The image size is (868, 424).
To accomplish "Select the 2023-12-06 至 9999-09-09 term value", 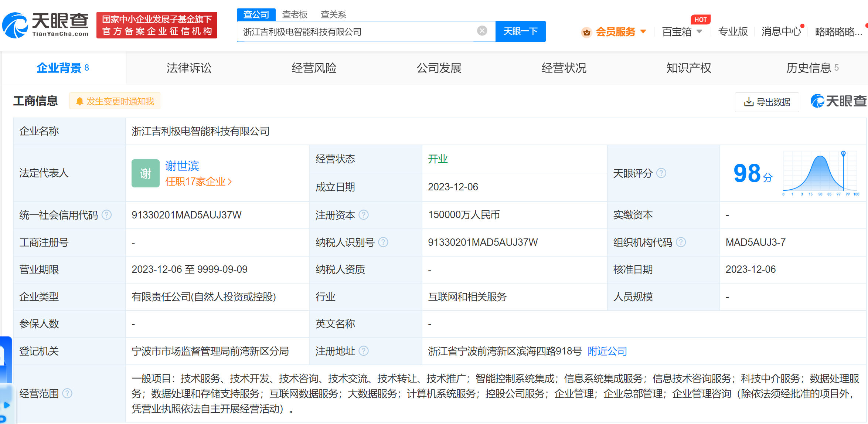I will [190, 269].
